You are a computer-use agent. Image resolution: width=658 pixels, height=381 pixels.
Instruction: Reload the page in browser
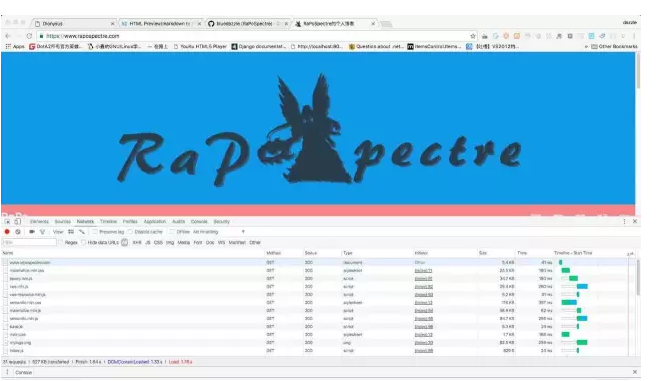point(29,36)
